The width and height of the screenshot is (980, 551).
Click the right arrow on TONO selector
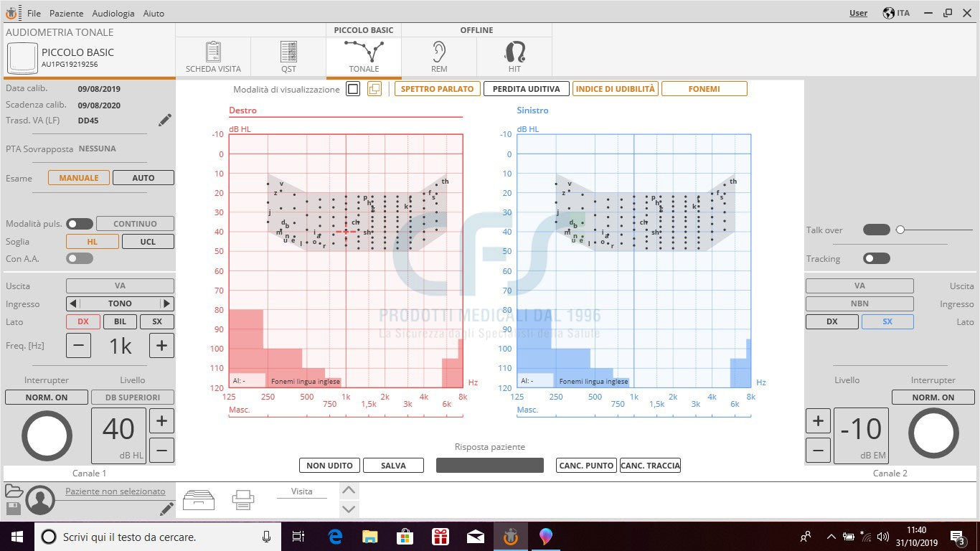[x=167, y=303]
